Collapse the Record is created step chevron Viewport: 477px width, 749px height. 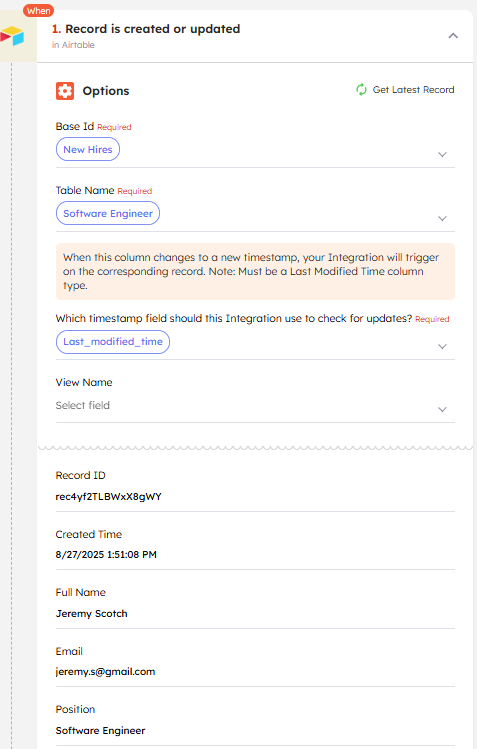[453, 35]
